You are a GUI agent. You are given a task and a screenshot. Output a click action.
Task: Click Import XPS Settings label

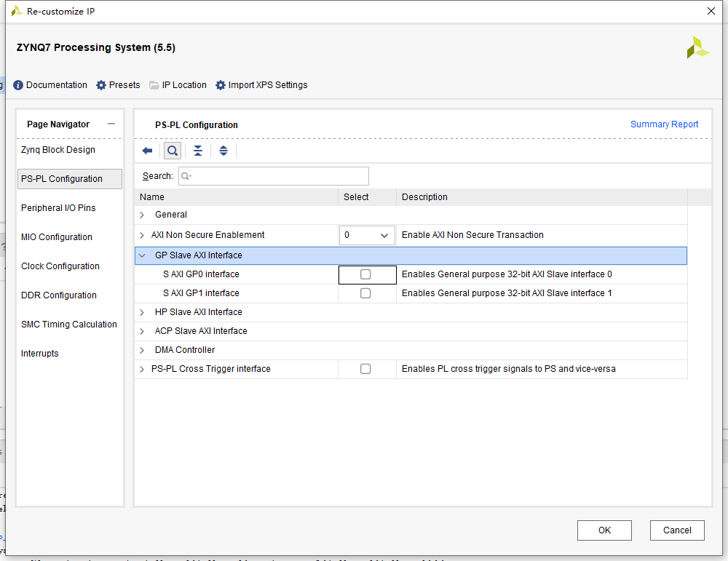268,85
